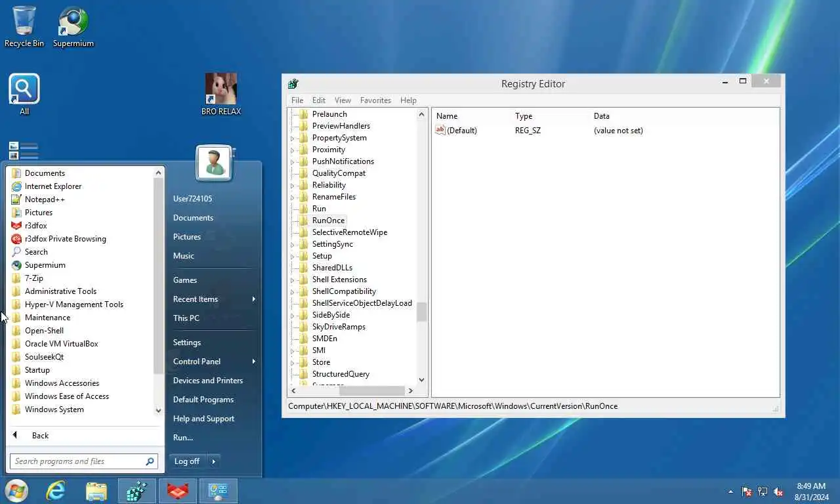Image resolution: width=840 pixels, height=504 pixels.
Task: Expand the PropertySystem registry key
Action: click(293, 138)
